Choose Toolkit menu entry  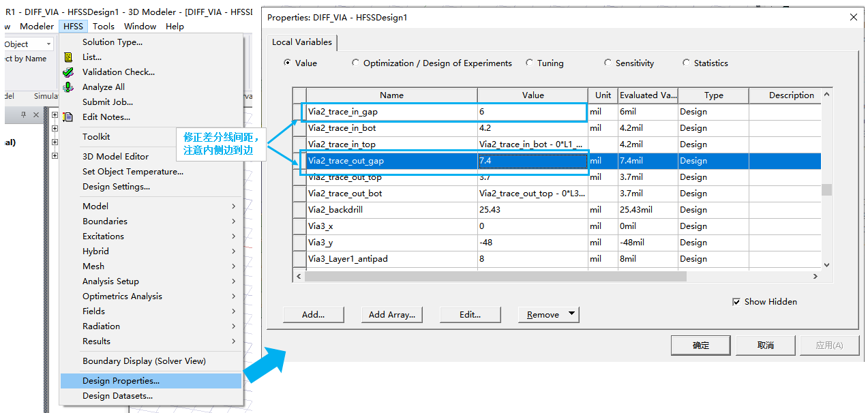pyautogui.click(x=151, y=137)
